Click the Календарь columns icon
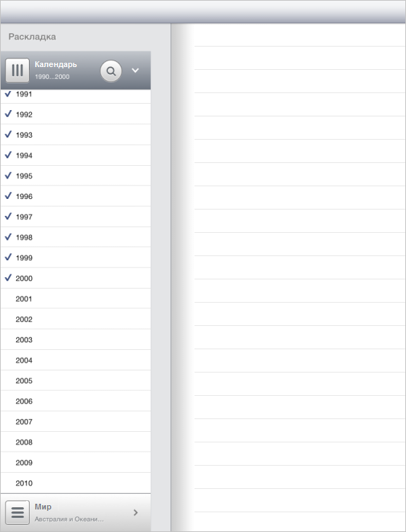 (x=18, y=71)
